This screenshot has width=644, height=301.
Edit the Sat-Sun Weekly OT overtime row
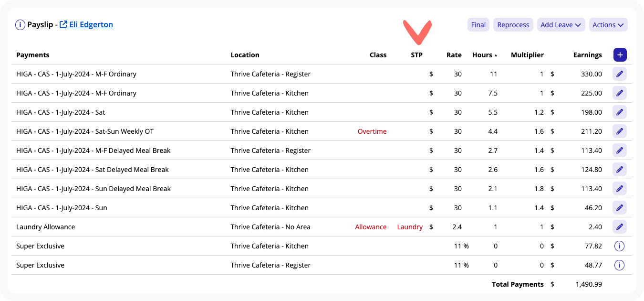click(620, 131)
